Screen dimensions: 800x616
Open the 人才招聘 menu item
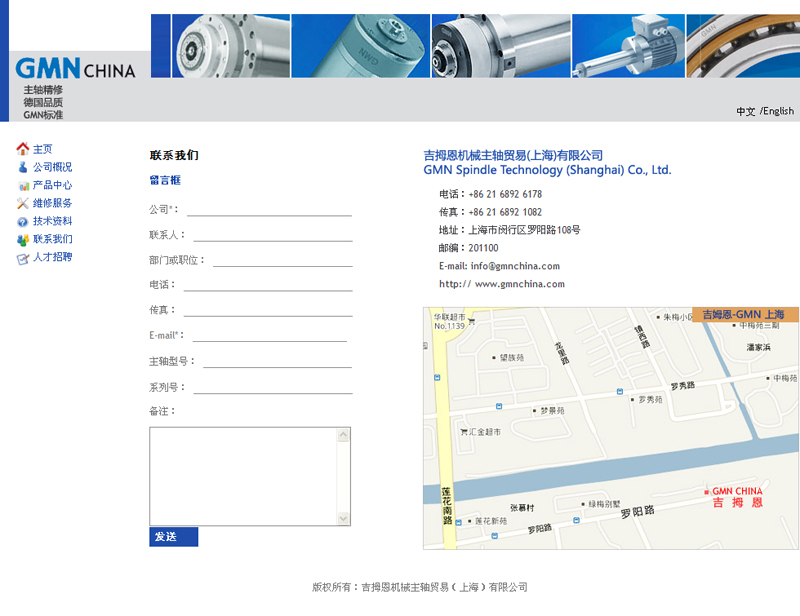coord(53,257)
